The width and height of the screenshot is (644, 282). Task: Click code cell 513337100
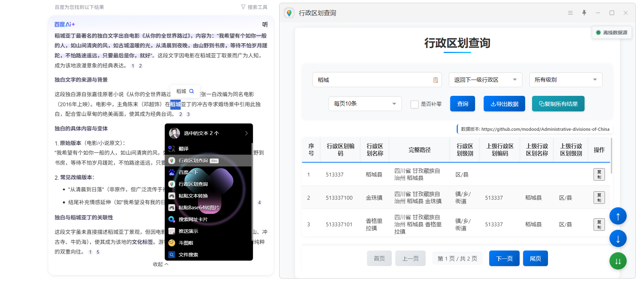(339, 198)
